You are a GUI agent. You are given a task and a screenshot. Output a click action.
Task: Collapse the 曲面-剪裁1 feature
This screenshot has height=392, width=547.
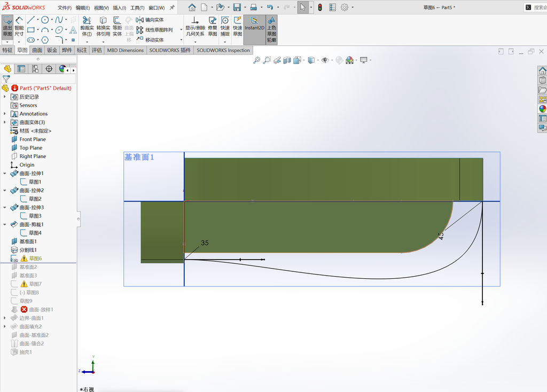[4, 224]
